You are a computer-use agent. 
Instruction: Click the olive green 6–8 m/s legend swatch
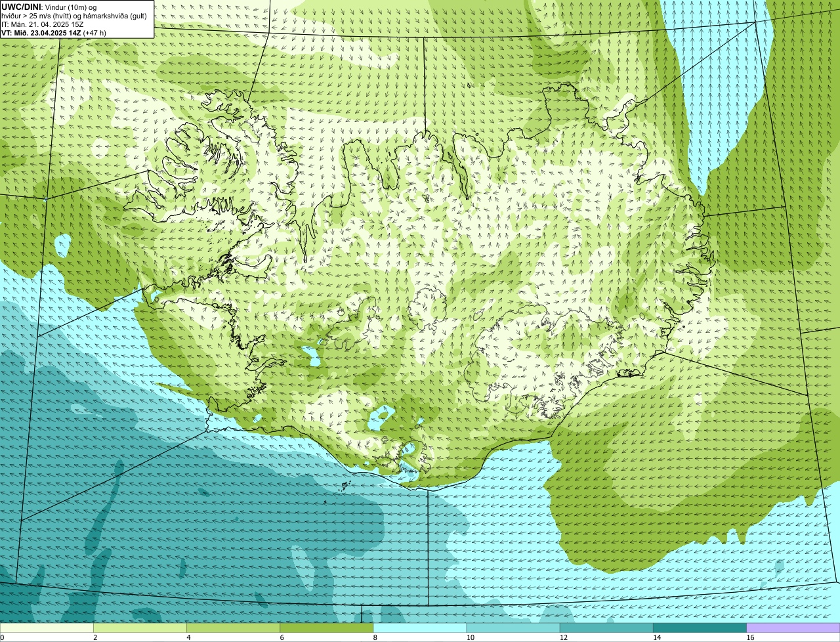tap(327, 628)
